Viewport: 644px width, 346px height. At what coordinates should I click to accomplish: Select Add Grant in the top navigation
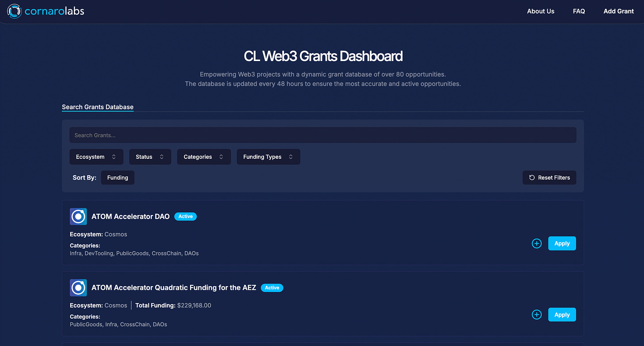click(x=619, y=11)
